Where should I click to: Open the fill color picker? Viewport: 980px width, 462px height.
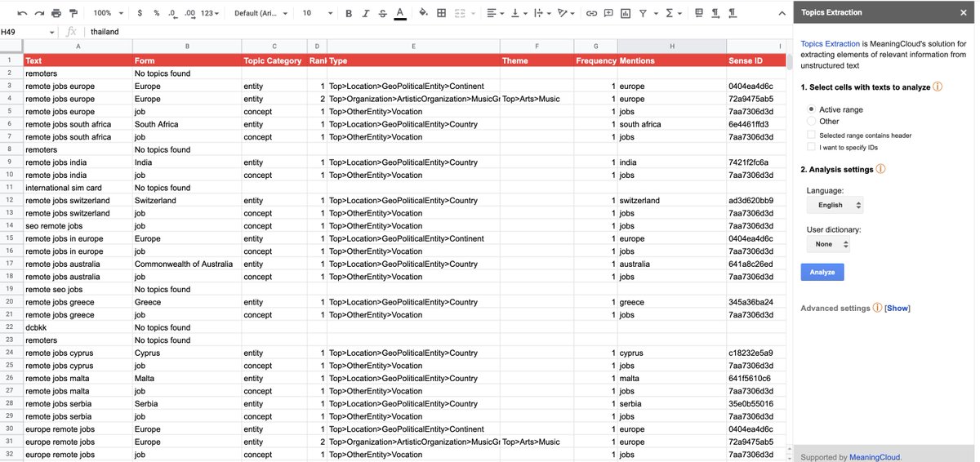[423, 13]
